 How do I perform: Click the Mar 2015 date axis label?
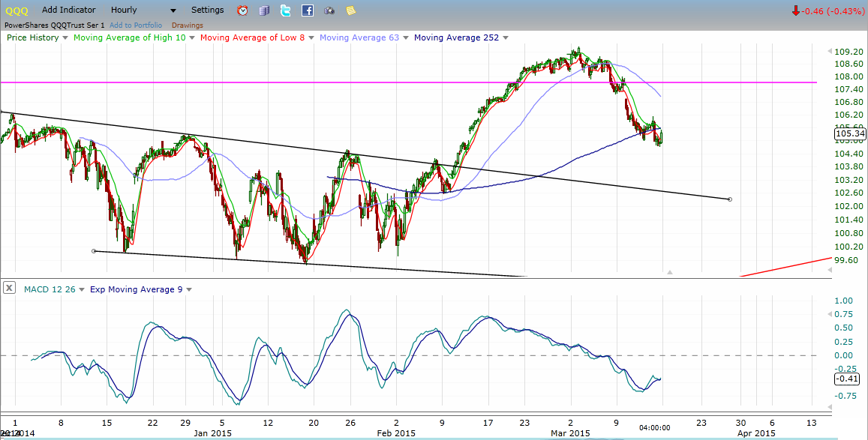(x=571, y=433)
